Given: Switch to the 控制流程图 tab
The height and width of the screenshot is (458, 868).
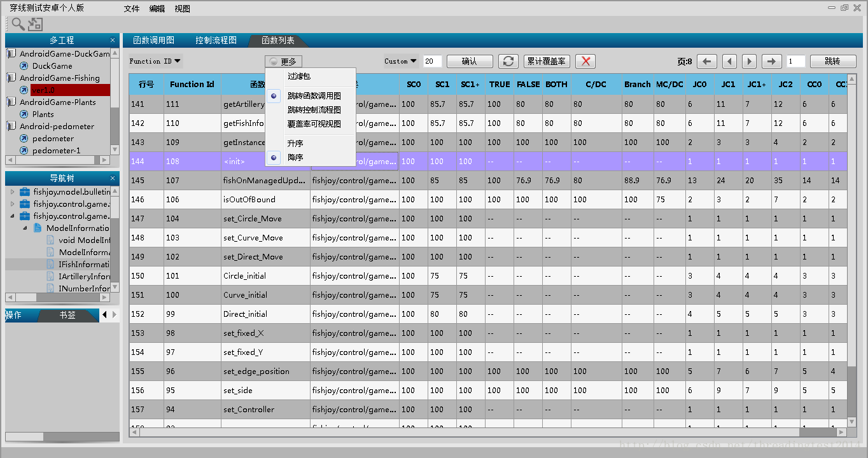Looking at the screenshot, I should [x=216, y=40].
